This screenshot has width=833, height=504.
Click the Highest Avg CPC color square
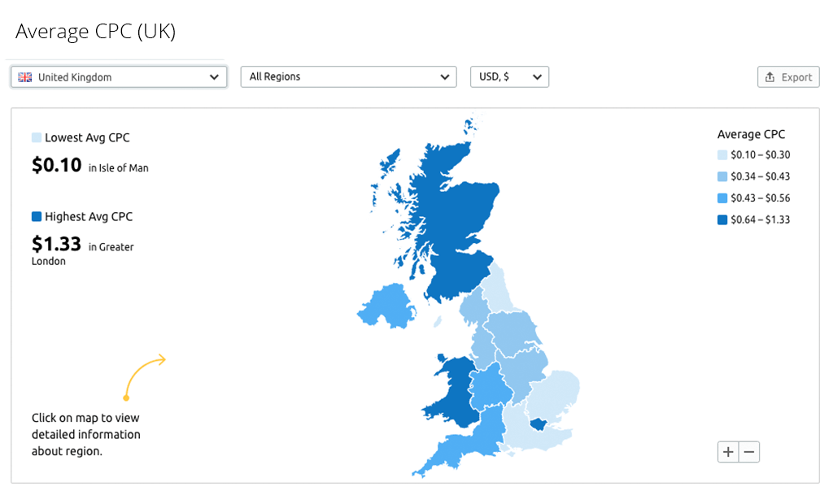click(x=36, y=216)
